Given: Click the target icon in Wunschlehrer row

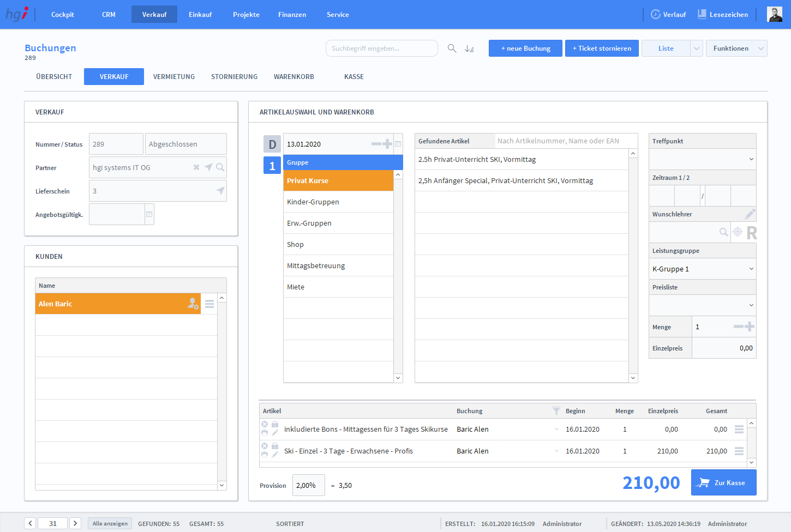Looking at the screenshot, I should [738, 232].
